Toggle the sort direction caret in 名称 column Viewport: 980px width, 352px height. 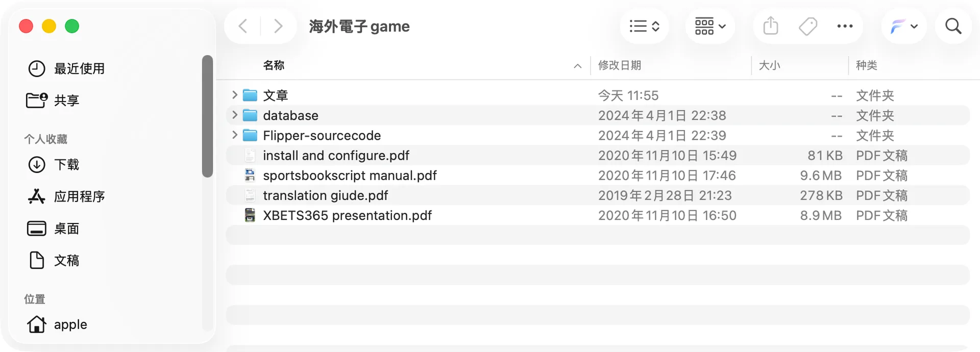pos(578,66)
